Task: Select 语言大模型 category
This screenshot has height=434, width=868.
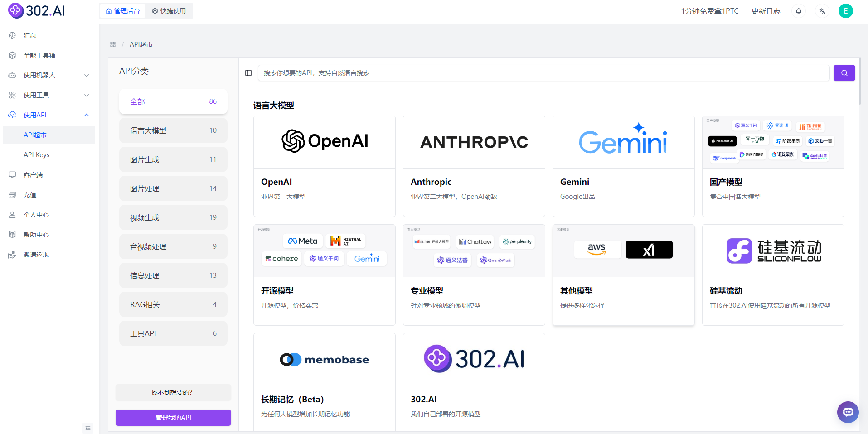Action: tap(173, 130)
